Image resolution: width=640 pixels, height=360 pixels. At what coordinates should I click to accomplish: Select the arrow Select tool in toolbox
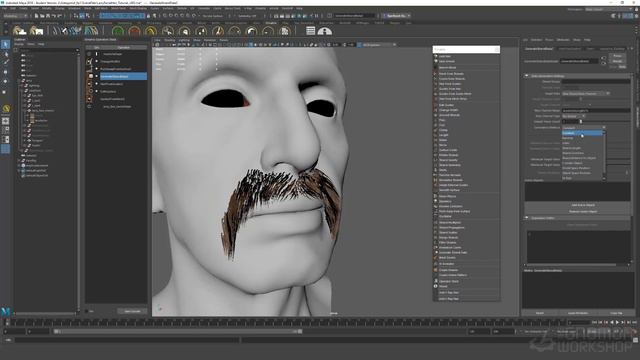click(x=5, y=44)
